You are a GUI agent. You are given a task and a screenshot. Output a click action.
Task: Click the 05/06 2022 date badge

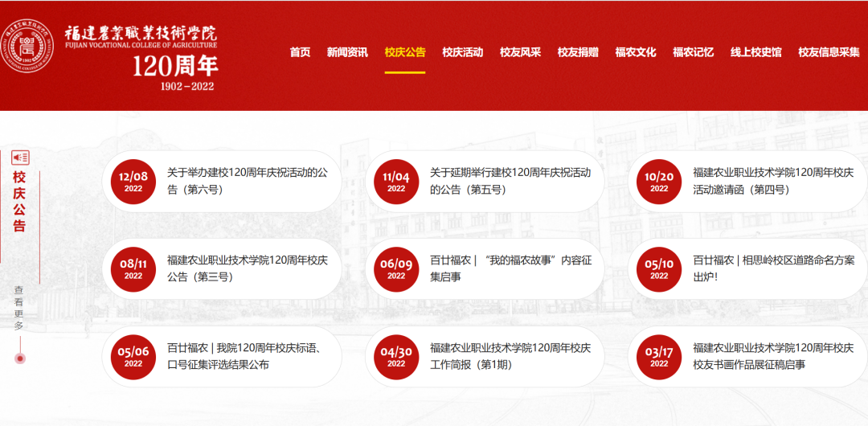click(x=133, y=357)
